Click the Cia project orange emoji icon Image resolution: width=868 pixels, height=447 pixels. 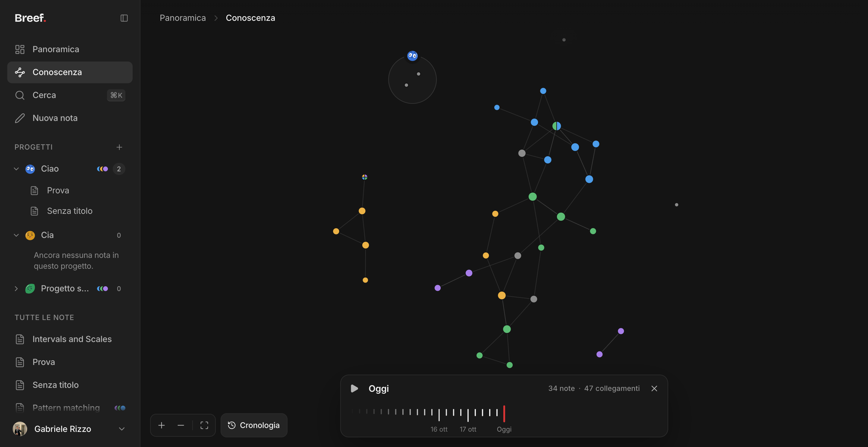30,235
